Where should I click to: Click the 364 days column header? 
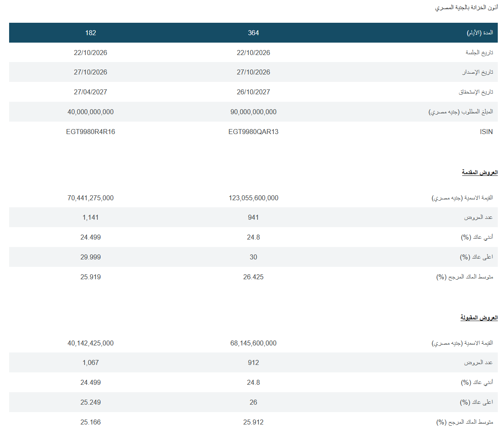(x=253, y=33)
